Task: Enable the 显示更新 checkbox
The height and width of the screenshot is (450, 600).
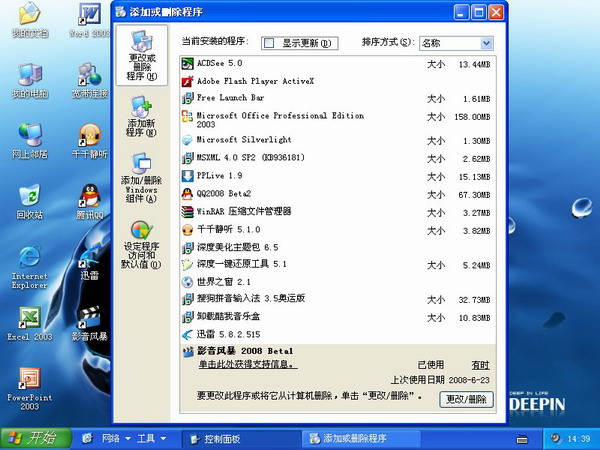Action: (269, 43)
